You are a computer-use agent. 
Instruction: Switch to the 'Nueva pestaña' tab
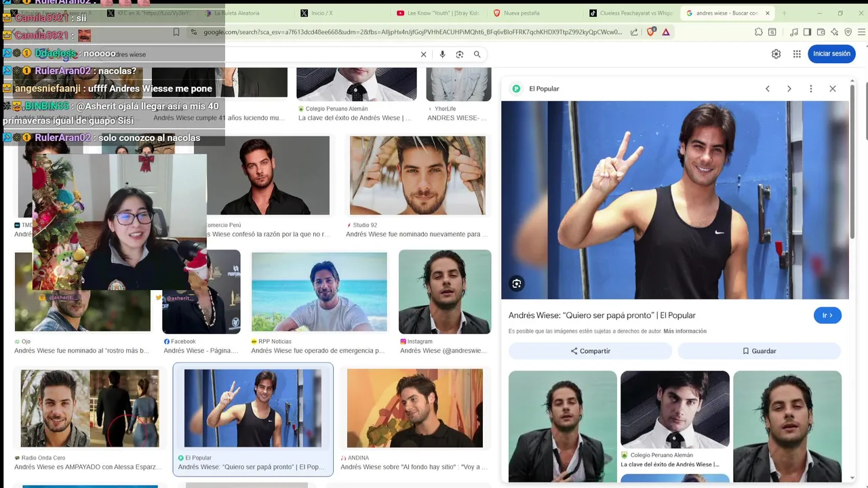[536, 13]
